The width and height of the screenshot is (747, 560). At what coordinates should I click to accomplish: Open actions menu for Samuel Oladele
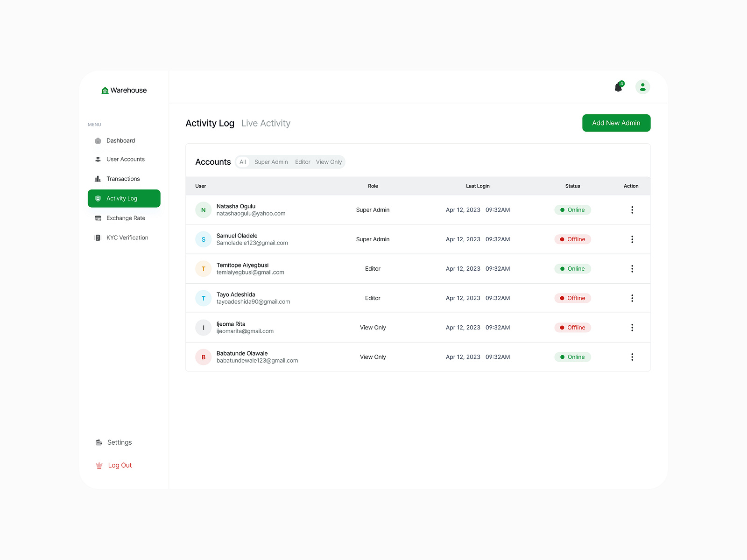click(x=632, y=239)
